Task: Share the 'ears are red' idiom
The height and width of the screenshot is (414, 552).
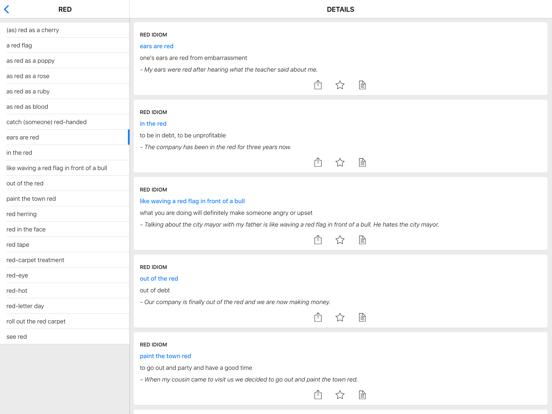Action: click(x=318, y=85)
